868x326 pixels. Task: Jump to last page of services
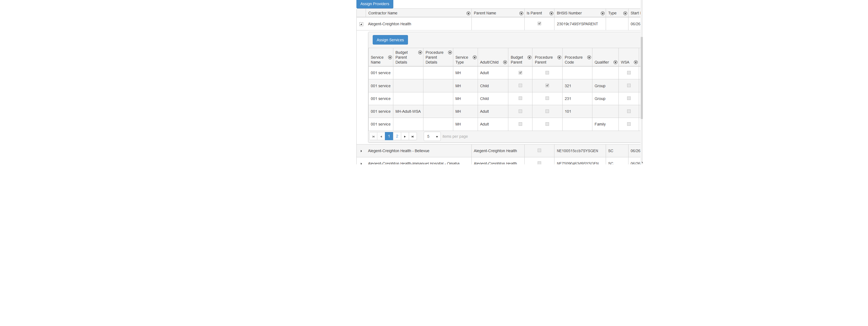[x=413, y=136]
